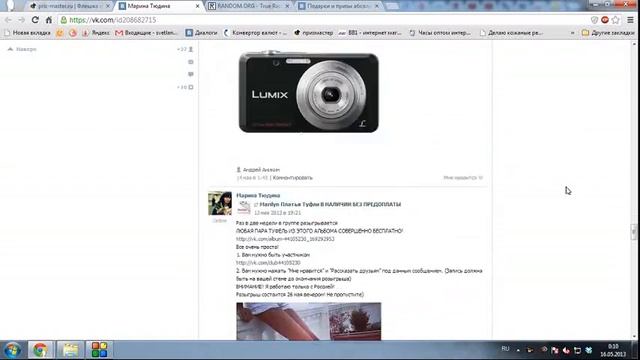640x360 pixels.
Task: Open the Марина Тюдина author name link
Action: 258,196
